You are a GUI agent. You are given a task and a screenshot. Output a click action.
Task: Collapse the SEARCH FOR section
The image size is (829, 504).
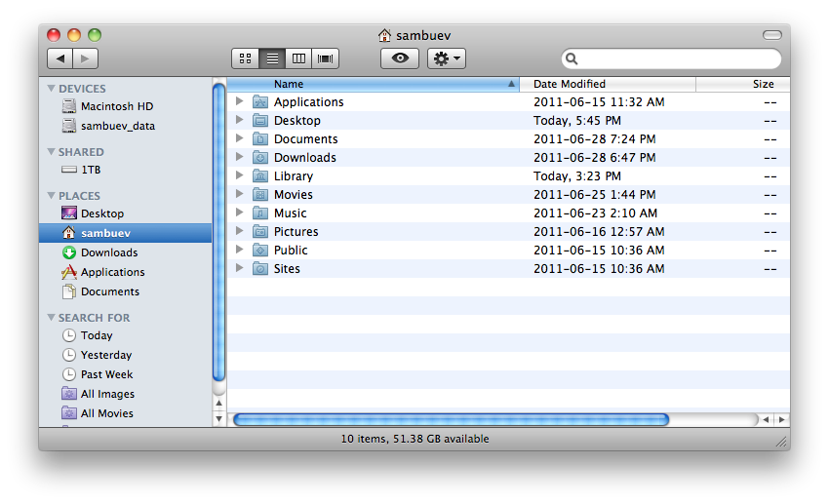point(52,318)
